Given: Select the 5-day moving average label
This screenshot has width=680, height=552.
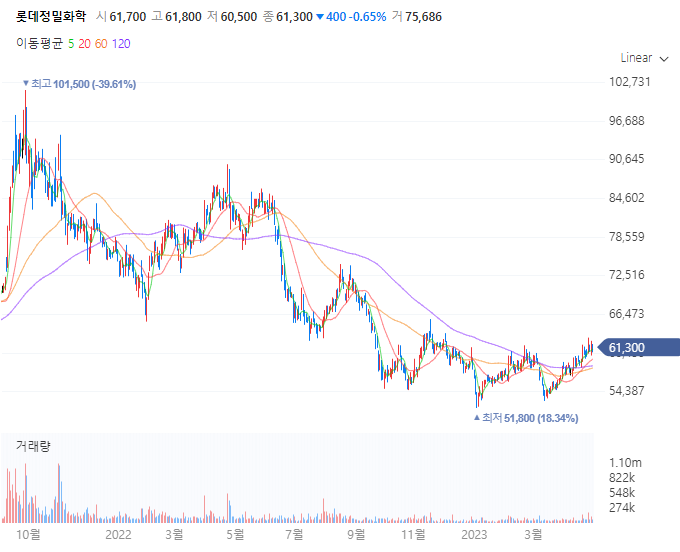Looking at the screenshot, I should (71, 44).
